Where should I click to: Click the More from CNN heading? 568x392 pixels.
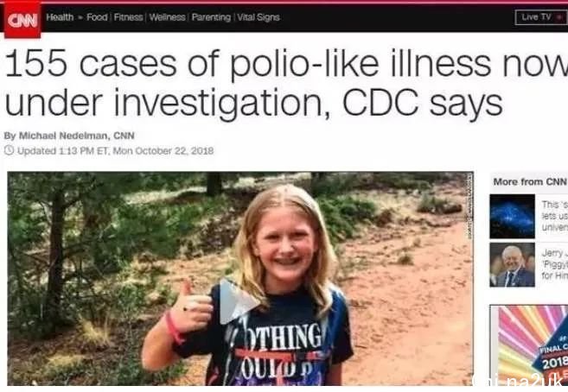coord(530,181)
